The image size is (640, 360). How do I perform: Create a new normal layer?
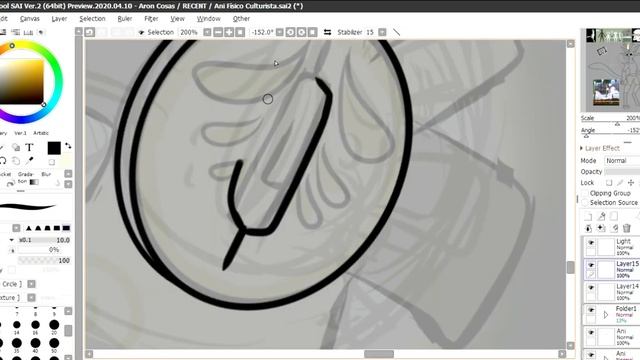588,216
